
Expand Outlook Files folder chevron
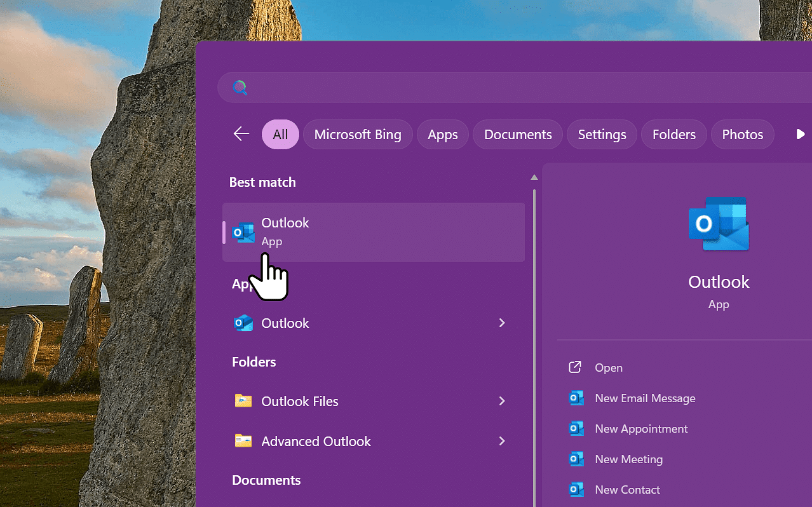[501, 401]
